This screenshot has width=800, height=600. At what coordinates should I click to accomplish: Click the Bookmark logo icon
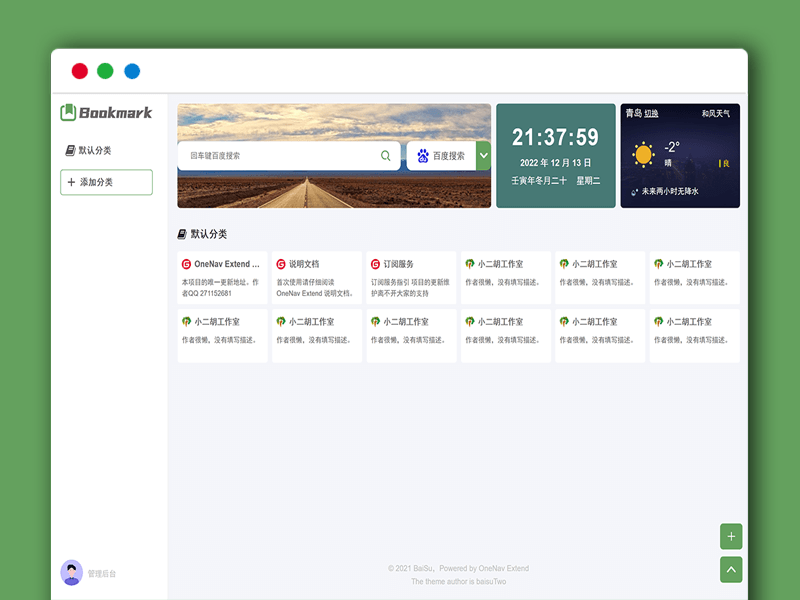coord(68,113)
